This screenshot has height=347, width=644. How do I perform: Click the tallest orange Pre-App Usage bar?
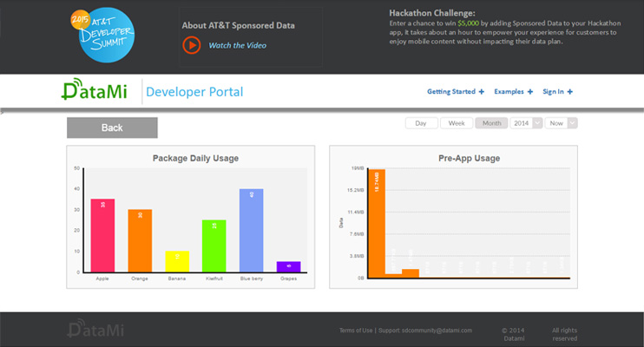click(377, 223)
